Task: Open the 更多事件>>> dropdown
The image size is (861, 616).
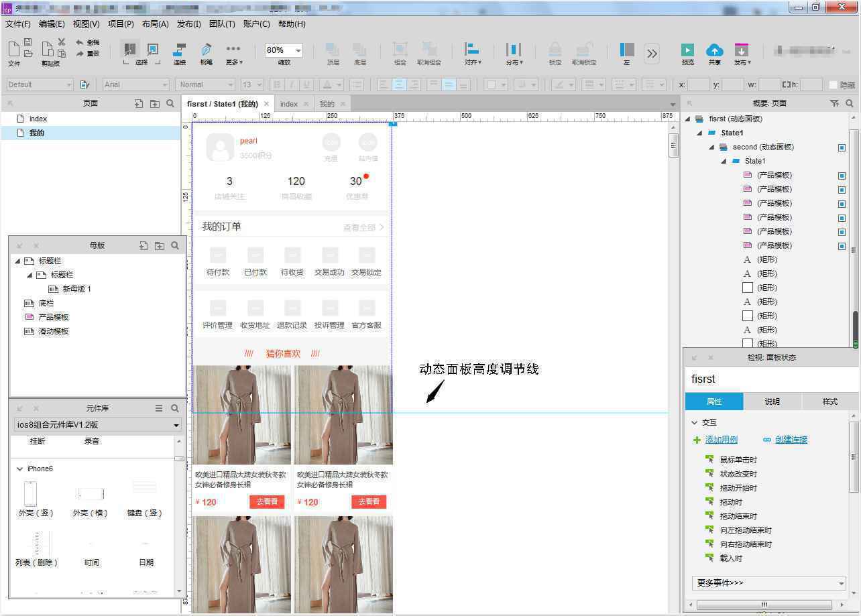Action: 769,583
